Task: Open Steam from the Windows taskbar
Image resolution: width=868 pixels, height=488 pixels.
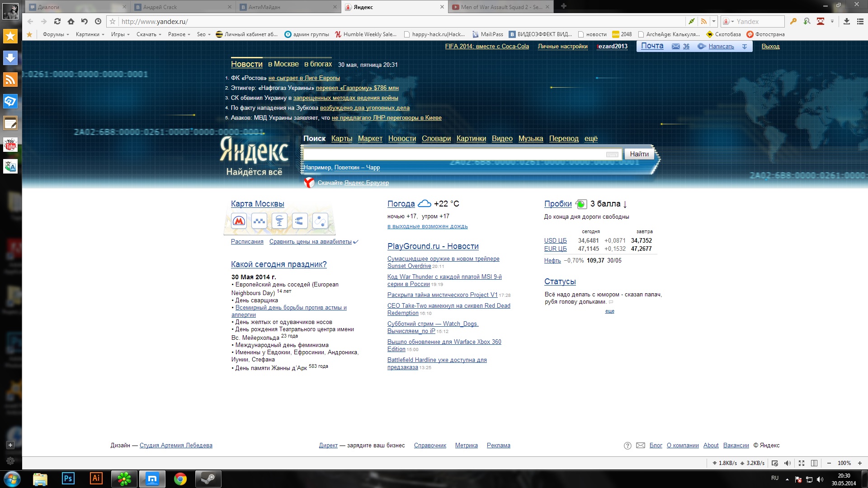Action: pyautogui.click(x=208, y=479)
